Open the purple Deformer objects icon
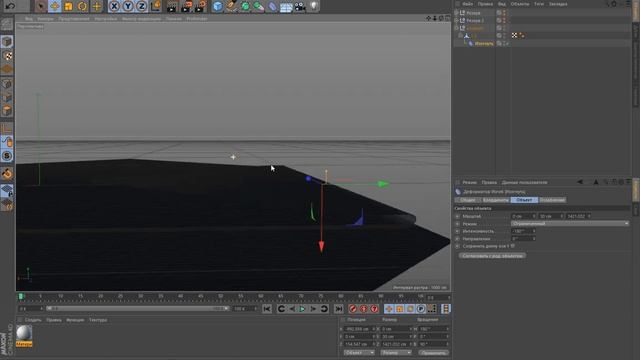This screenshot has width=640, height=360. (272, 6)
